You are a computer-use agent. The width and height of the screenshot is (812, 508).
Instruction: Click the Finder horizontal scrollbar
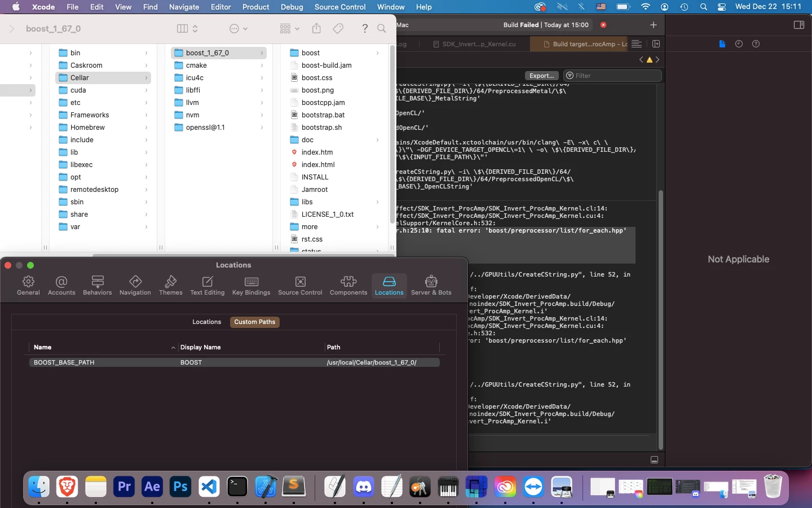tap(242, 255)
